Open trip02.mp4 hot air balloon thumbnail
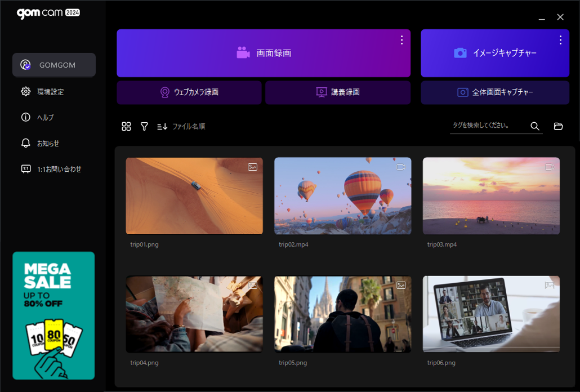 pos(342,195)
